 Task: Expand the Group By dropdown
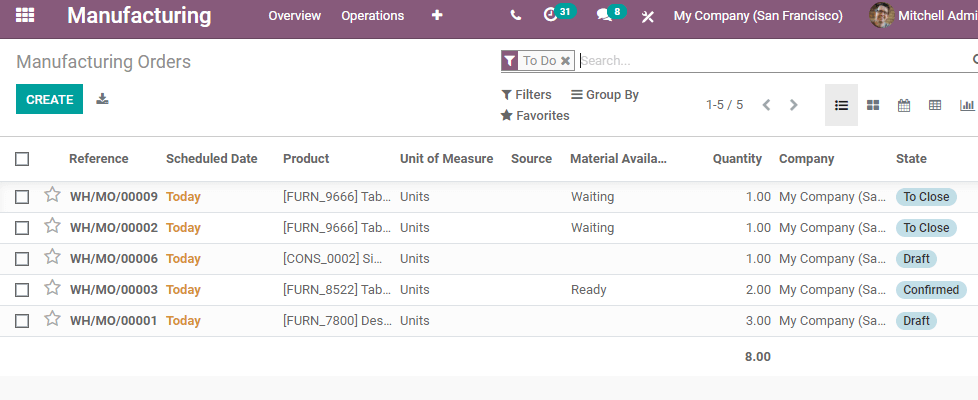tap(605, 95)
